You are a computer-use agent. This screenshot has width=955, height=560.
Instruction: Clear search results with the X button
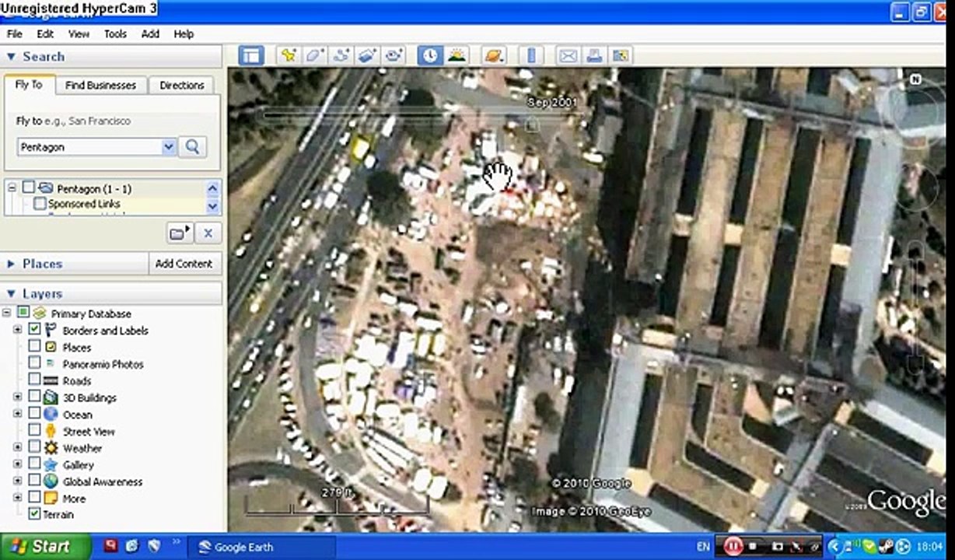point(208,233)
